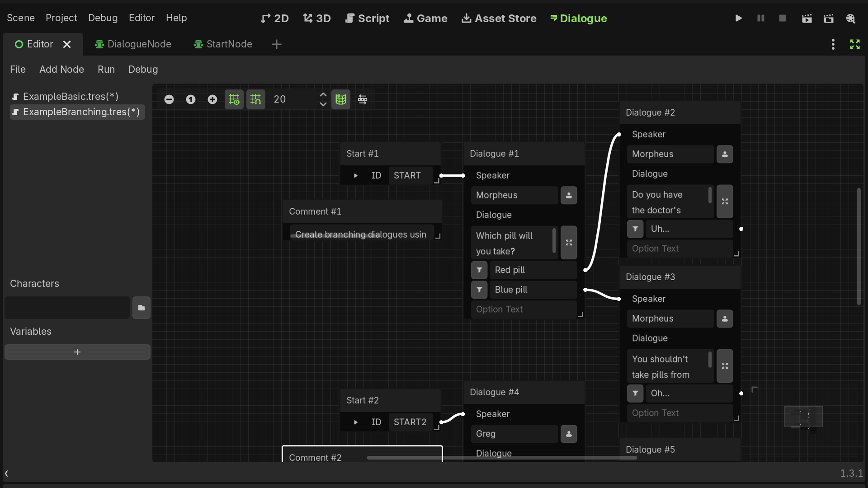Run a specific scene
Viewport: 868px width, 488px height.
click(x=829, y=19)
